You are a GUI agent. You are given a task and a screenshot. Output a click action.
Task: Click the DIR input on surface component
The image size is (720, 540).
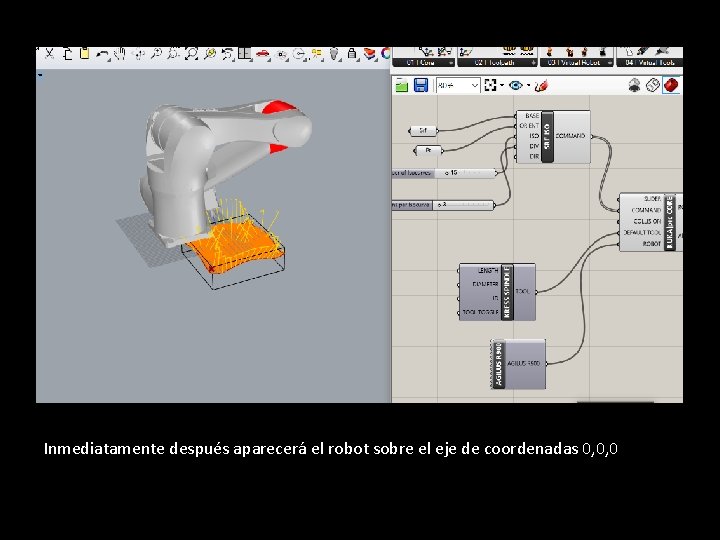[534, 157]
